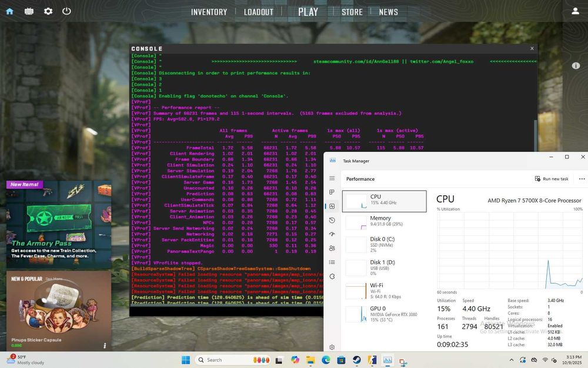
Task: Open the Armory Pass promo banner
Action: point(58,223)
